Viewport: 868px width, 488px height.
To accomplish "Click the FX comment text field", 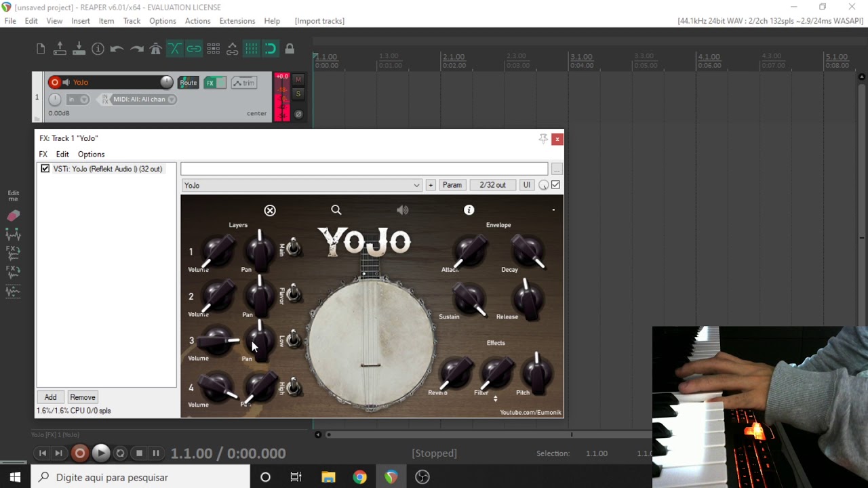I will tap(364, 169).
